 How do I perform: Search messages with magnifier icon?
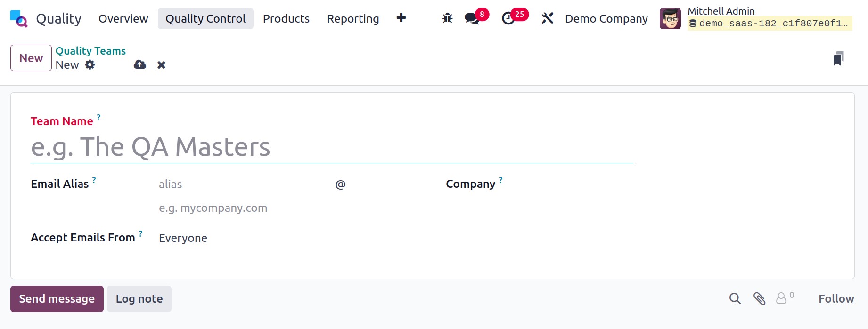(x=735, y=298)
